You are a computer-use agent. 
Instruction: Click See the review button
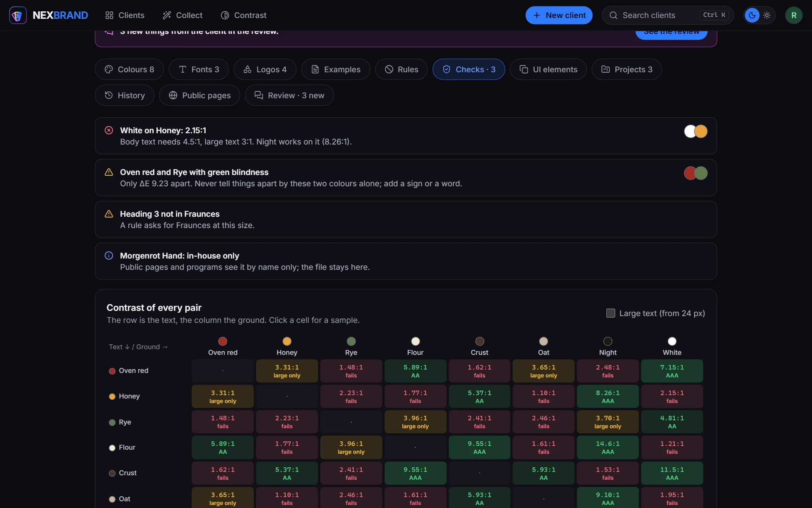(x=671, y=33)
